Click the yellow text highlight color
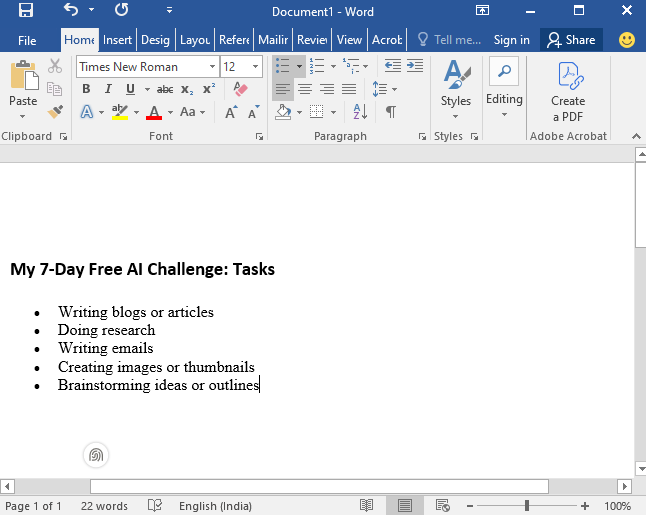Viewport: 646px width, 515px height. coord(120,112)
